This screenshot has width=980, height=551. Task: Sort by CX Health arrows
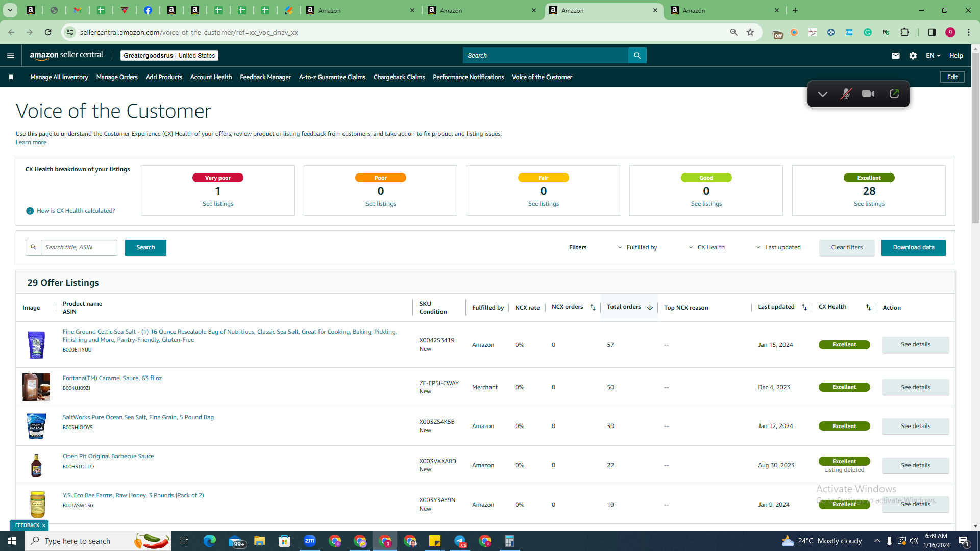[x=868, y=308]
